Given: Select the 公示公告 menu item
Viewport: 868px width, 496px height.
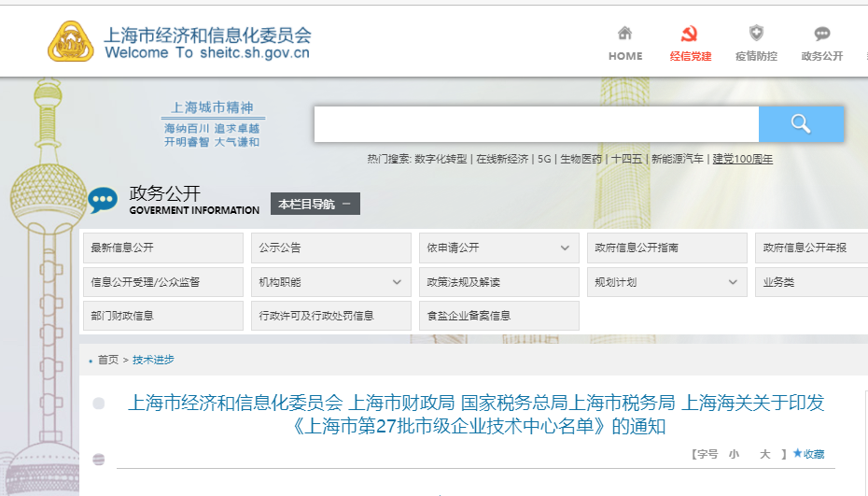Looking at the screenshot, I should coord(330,248).
